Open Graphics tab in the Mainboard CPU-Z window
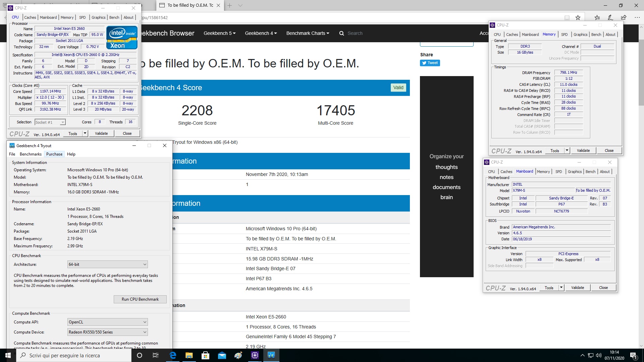The width and height of the screenshot is (644, 362). [575, 172]
